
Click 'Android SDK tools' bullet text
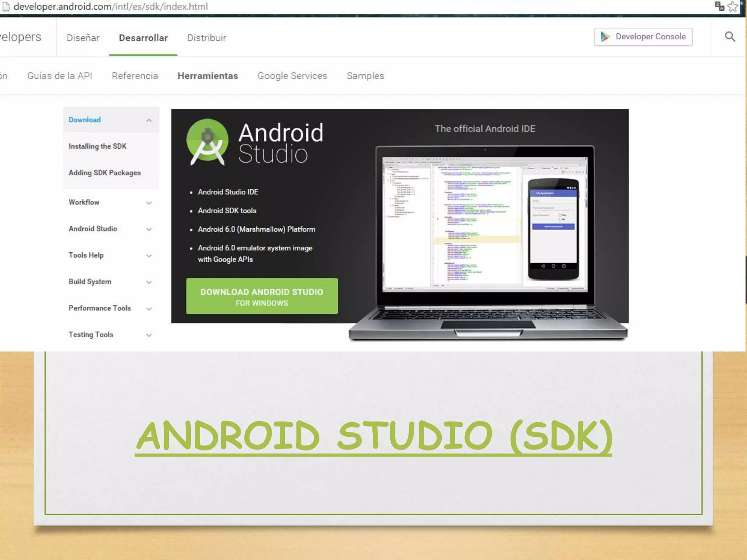coord(227,211)
